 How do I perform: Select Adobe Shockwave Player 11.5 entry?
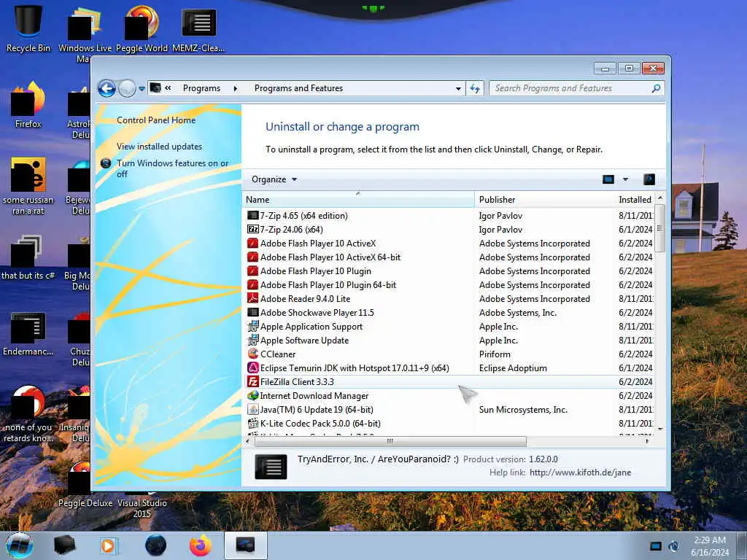pos(449,312)
